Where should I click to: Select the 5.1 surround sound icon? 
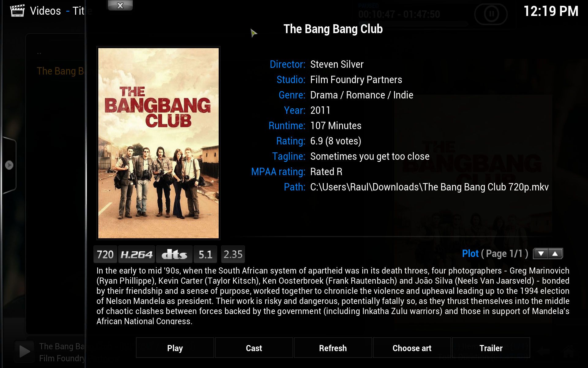206,254
